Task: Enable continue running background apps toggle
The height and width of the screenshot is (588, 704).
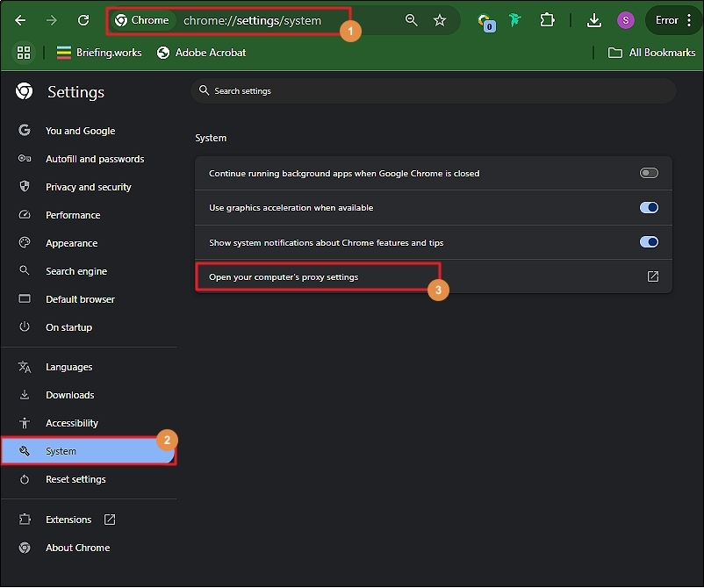Action: 649,173
